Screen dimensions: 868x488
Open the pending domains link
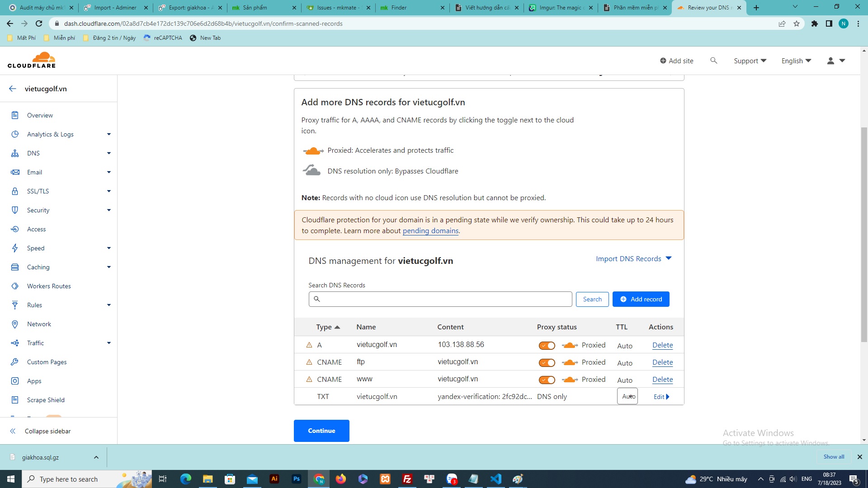[430, 230]
